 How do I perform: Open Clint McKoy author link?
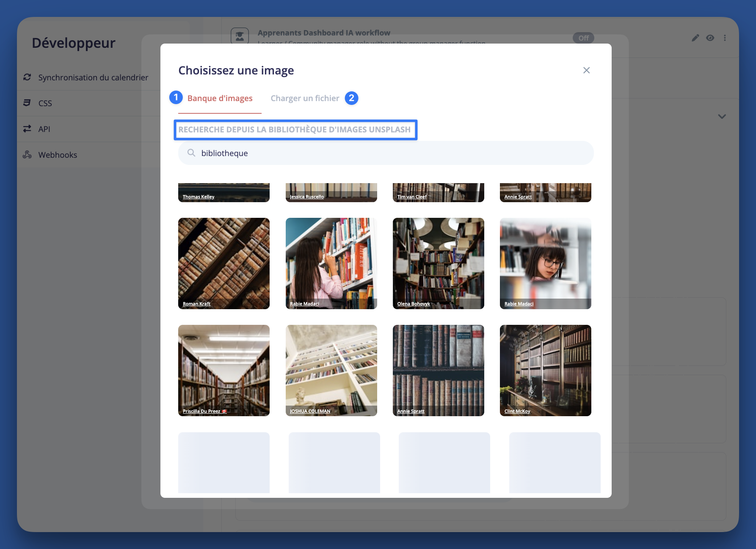click(517, 411)
